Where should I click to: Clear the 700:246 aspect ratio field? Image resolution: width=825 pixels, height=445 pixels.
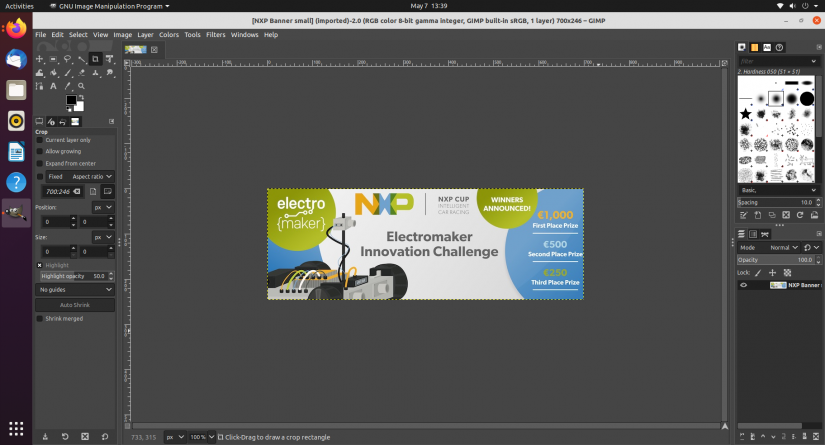click(x=77, y=191)
